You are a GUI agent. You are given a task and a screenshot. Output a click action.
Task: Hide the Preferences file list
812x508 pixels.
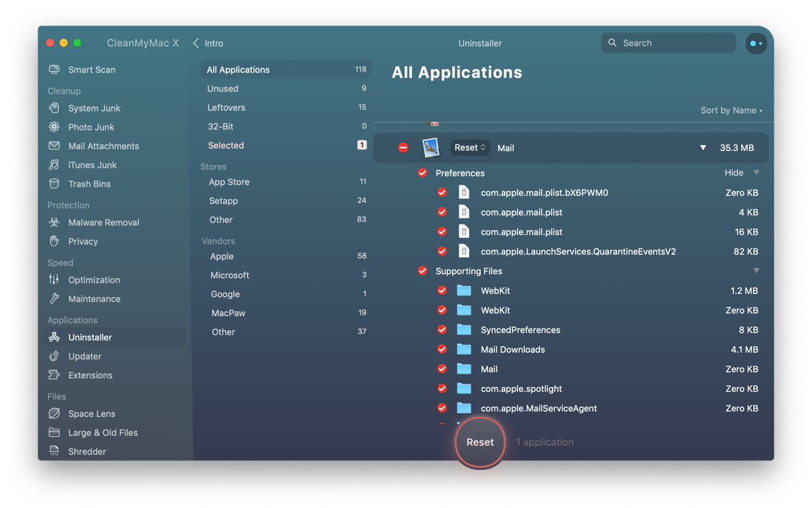pos(734,173)
